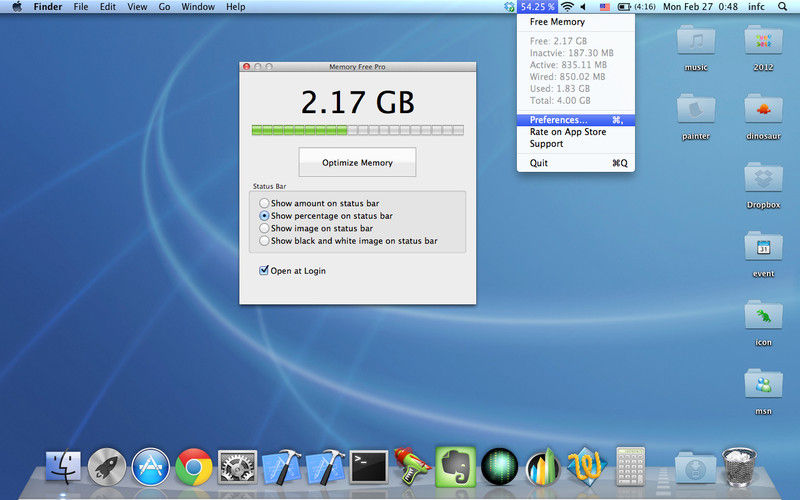The image size is (800, 500).
Task: Open the US flag input menu
Action: (605, 7)
